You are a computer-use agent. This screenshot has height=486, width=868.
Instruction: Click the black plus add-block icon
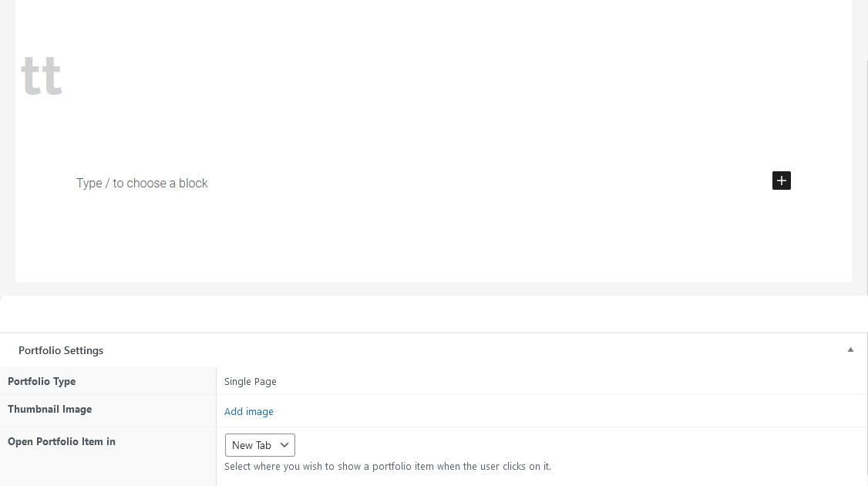click(x=781, y=181)
